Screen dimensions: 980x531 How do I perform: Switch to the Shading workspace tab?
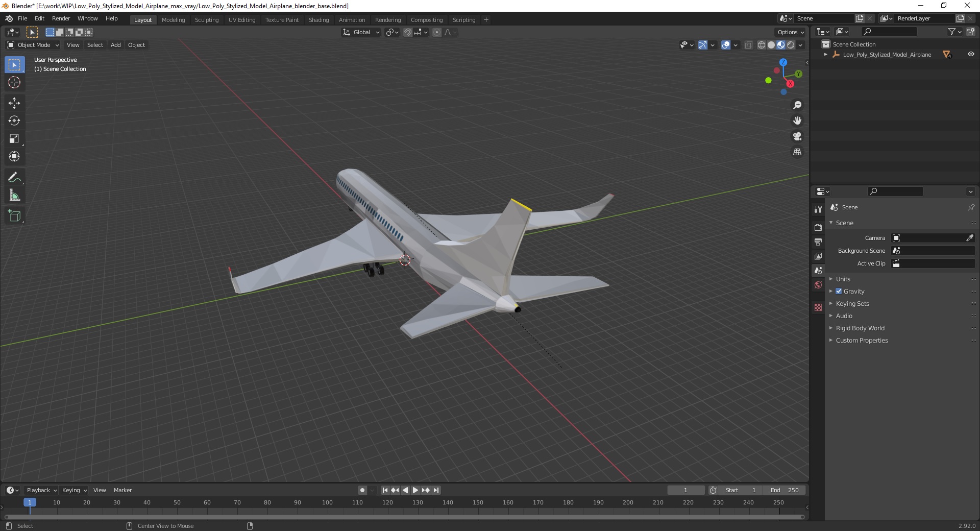[x=318, y=20]
